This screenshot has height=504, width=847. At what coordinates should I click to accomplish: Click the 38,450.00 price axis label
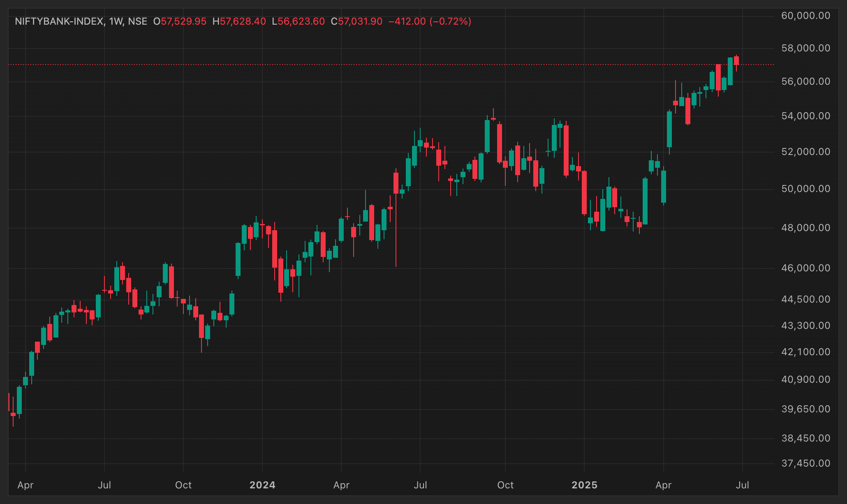tap(805, 438)
